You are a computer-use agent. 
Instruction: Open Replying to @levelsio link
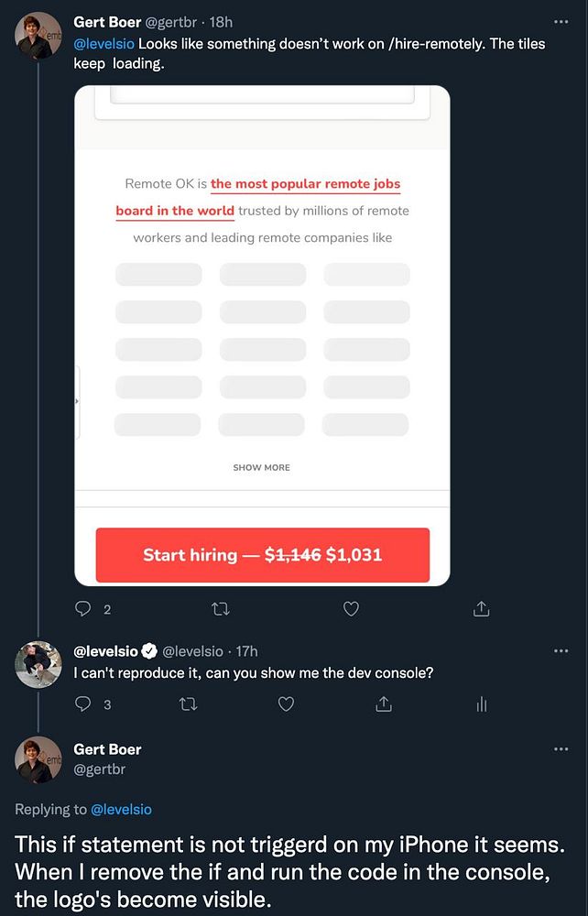tap(122, 809)
